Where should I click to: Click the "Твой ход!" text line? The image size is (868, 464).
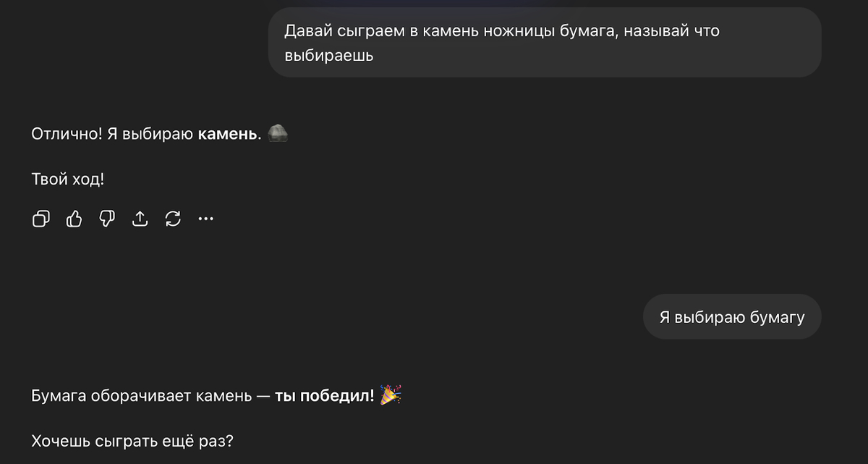68,179
